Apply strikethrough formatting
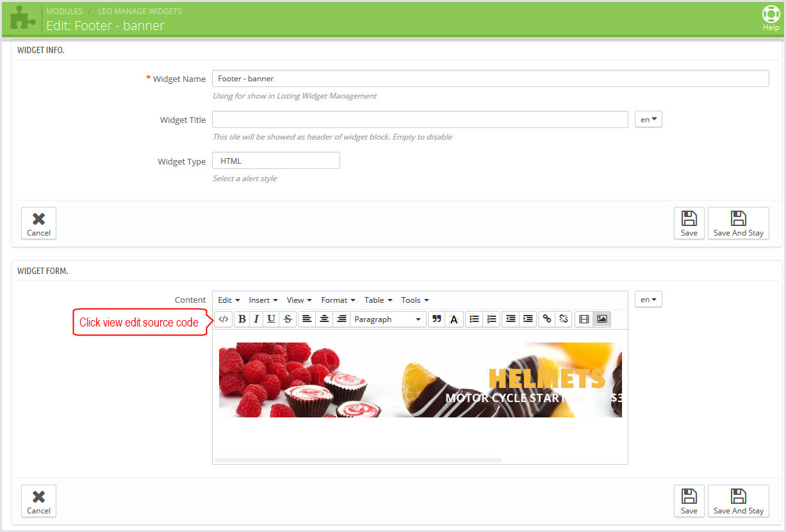The height and width of the screenshot is (532, 786). [x=288, y=319]
